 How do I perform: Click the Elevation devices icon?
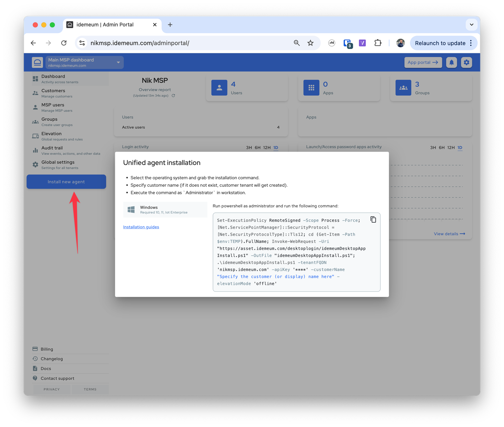(x=35, y=136)
